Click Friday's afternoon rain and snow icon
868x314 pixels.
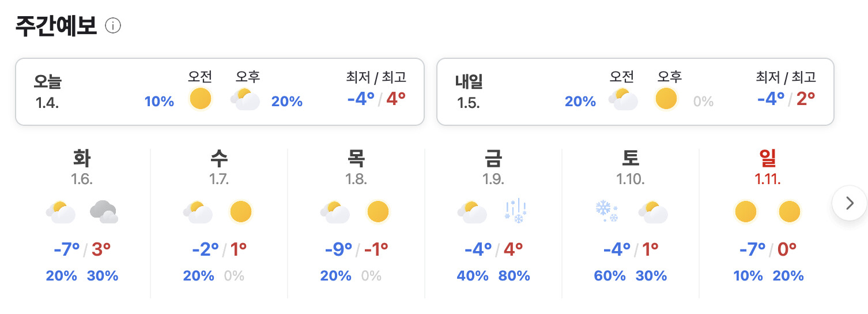tap(515, 212)
